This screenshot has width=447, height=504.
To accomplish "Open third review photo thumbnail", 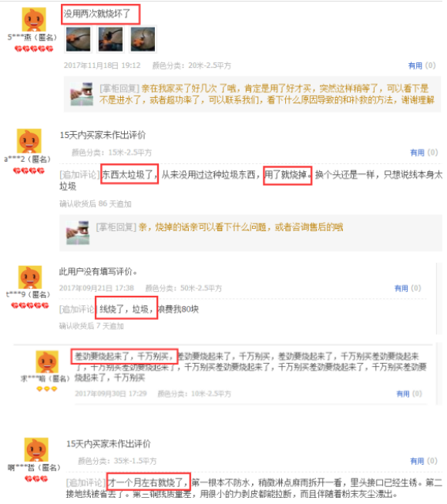I will [x=143, y=39].
